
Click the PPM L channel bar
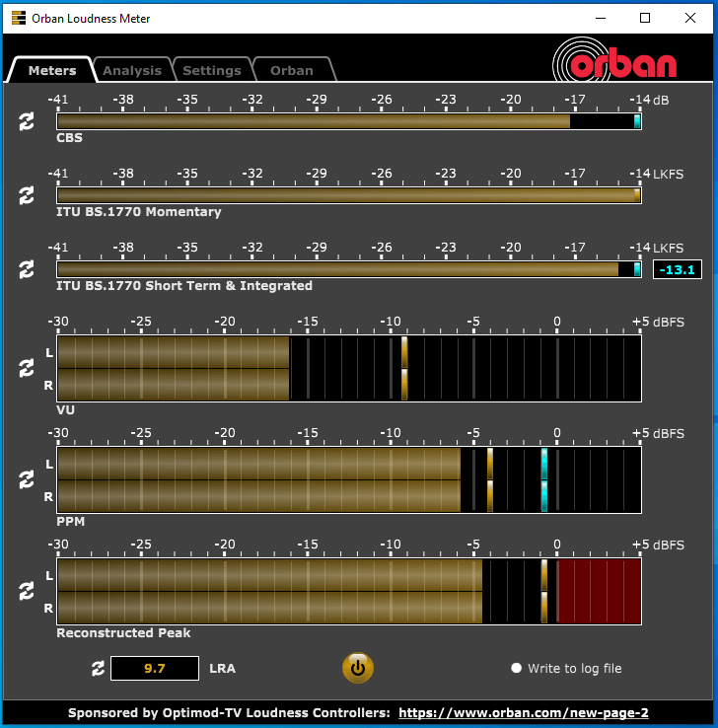tap(349, 464)
